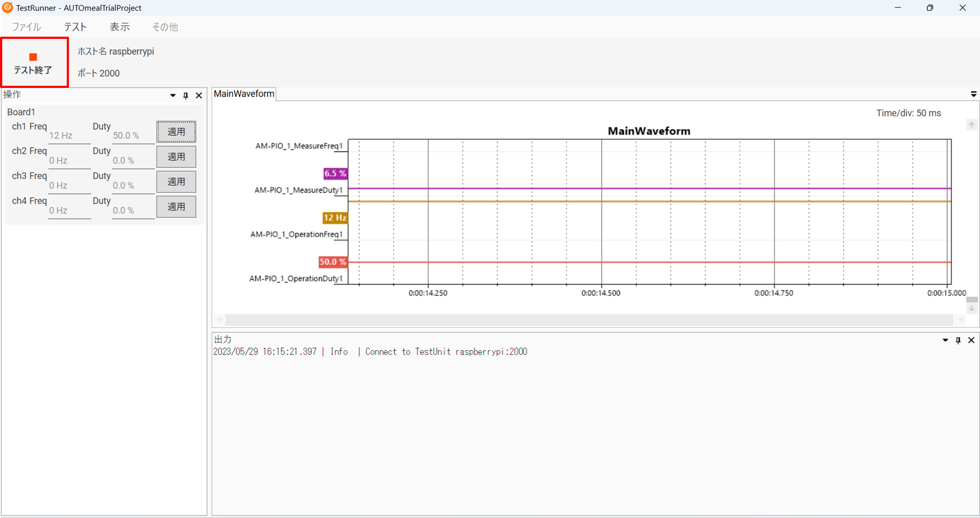
Task: Open the 操作 panel dropdown arrow
Action: click(x=173, y=95)
